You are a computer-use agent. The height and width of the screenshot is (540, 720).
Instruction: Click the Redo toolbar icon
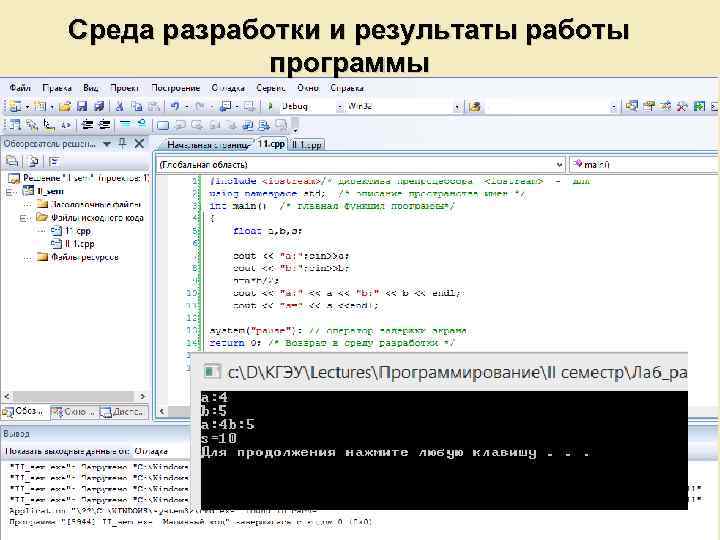click(199, 107)
